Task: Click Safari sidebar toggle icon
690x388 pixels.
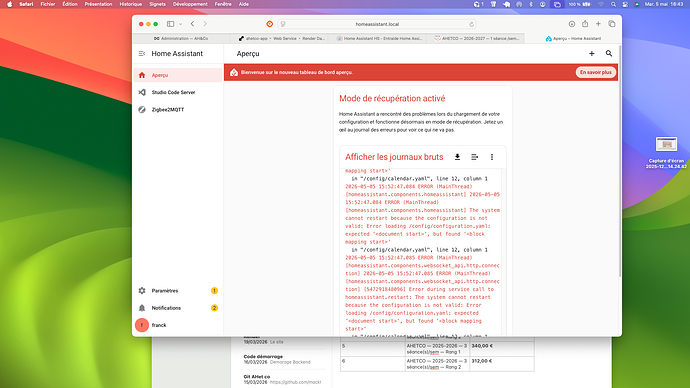Action: pos(170,24)
